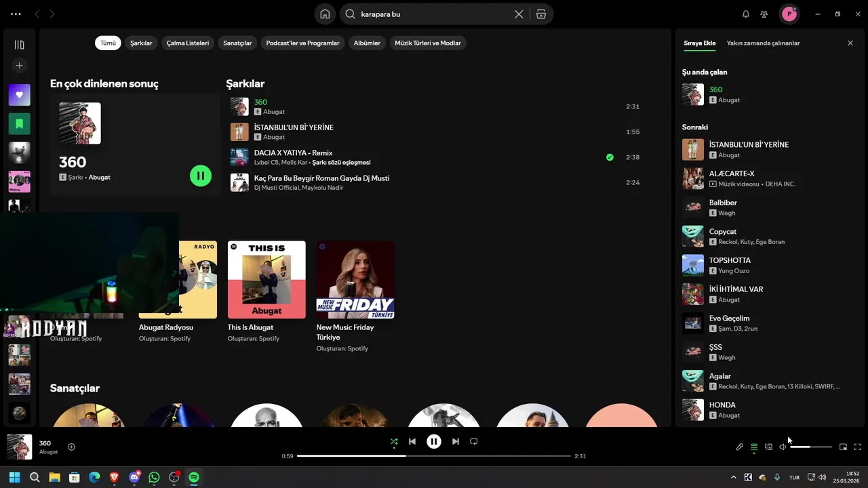Open the profile avatar P menu
Screen dimensions: 868x488
tap(789, 14)
